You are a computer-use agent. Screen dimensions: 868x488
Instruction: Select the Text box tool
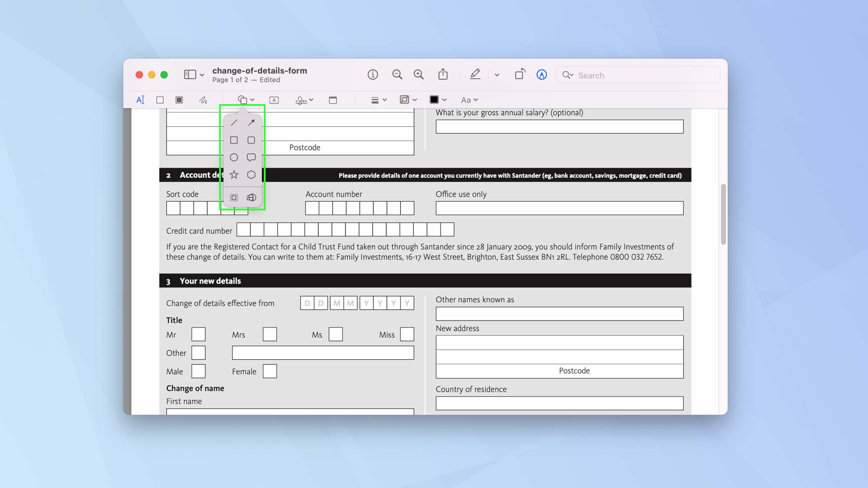[274, 100]
